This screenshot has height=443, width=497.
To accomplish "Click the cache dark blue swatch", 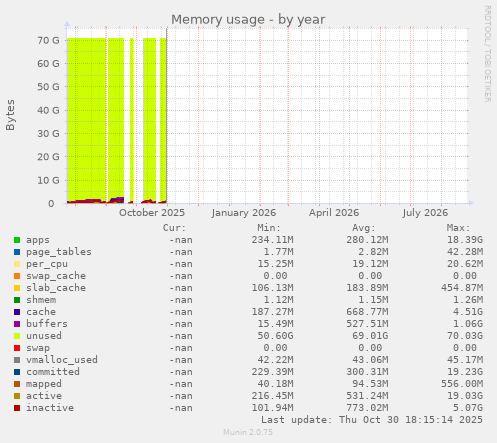I will tap(17, 312).
